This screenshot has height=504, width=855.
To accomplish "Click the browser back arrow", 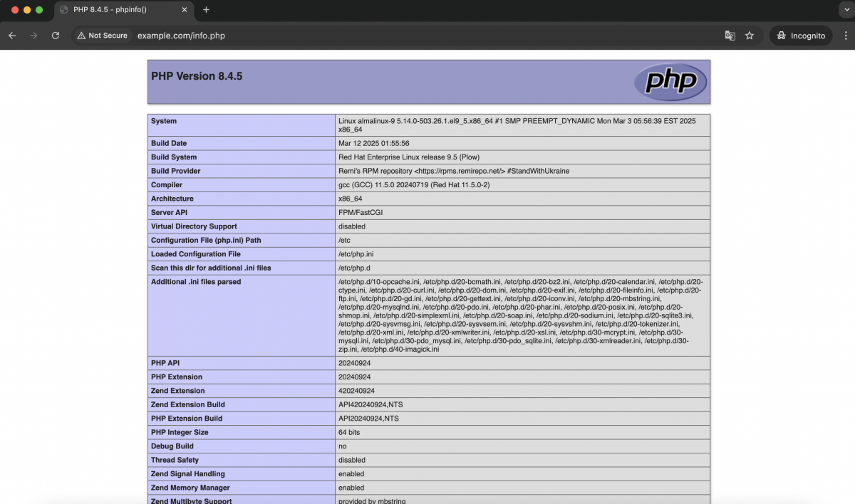I will point(12,36).
